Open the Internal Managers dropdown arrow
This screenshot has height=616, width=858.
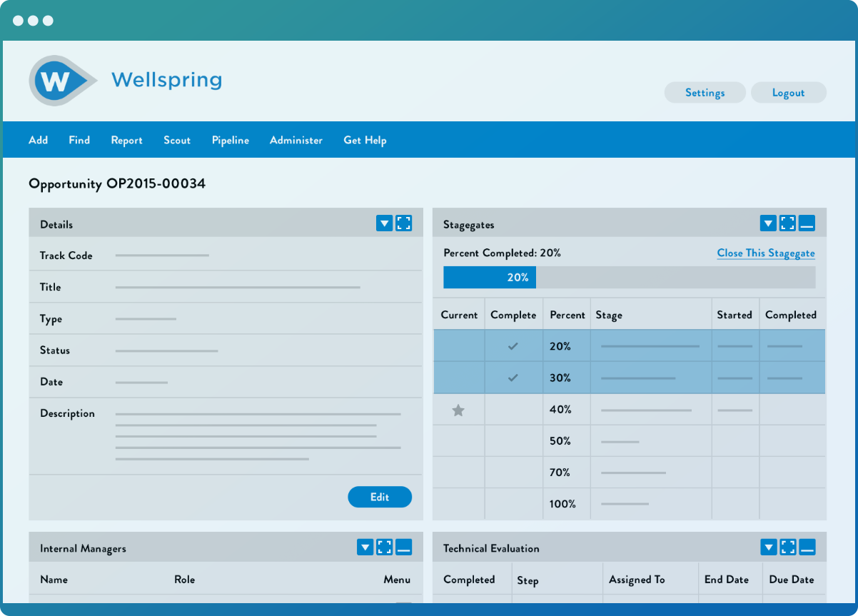(x=365, y=547)
